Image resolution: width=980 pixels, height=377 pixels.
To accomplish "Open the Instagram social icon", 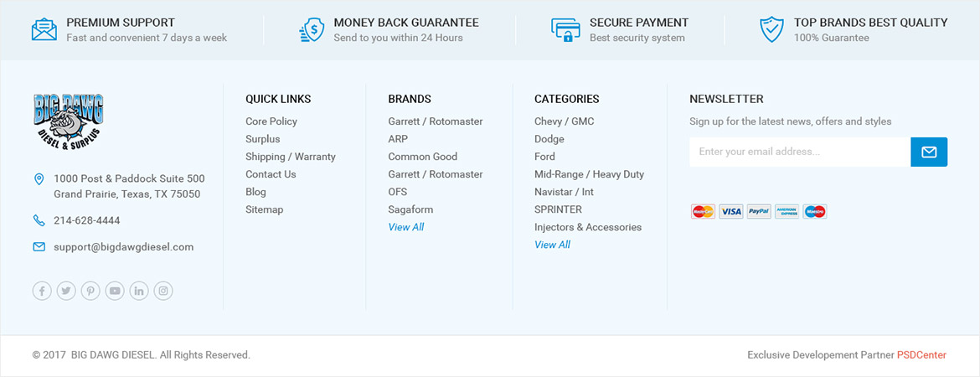I will pos(163,291).
